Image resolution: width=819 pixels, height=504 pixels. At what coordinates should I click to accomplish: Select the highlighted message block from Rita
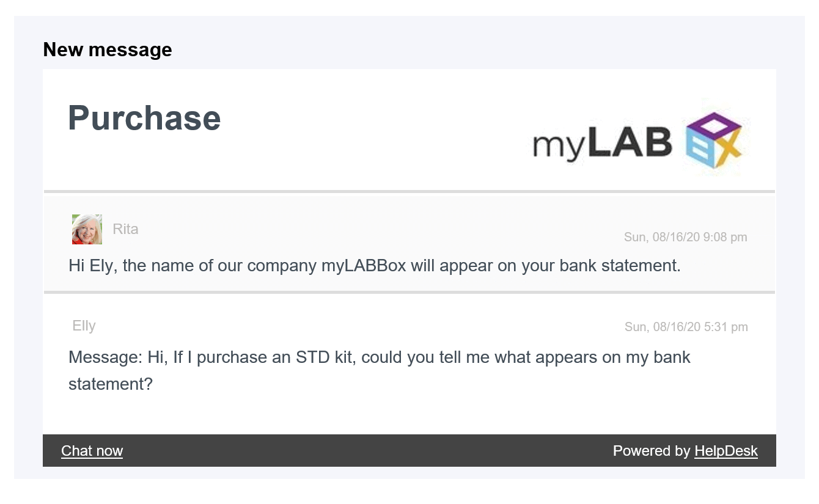point(409,243)
